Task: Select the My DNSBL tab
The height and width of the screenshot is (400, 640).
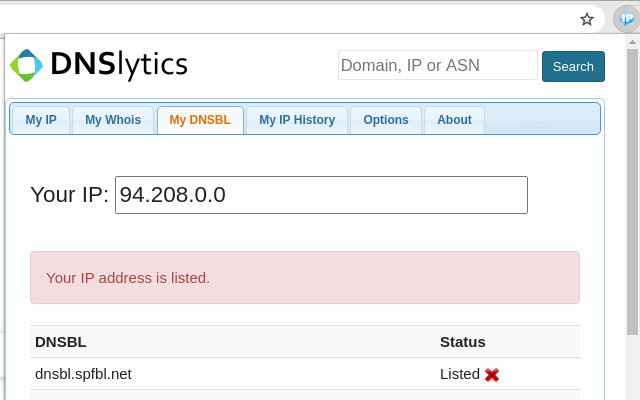Action: 200,120
